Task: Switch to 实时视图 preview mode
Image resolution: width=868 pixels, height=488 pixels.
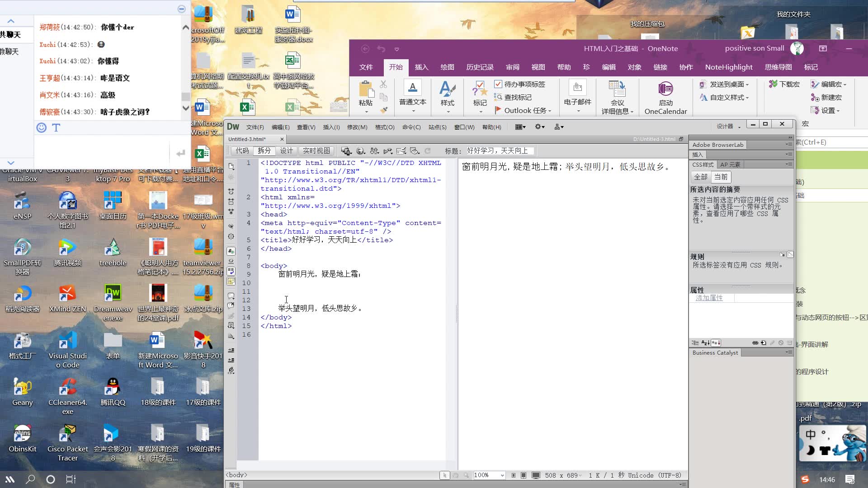Action: coord(316,150)
